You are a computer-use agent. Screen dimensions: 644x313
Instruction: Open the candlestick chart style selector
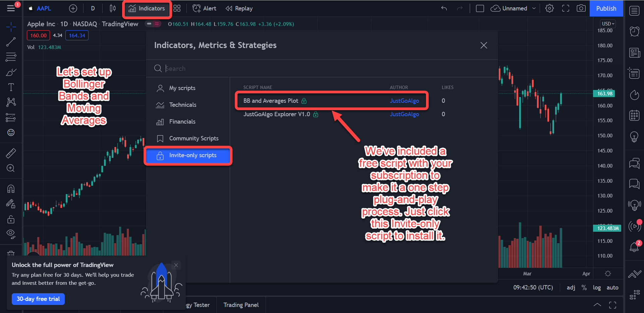[x=113, y=9]
